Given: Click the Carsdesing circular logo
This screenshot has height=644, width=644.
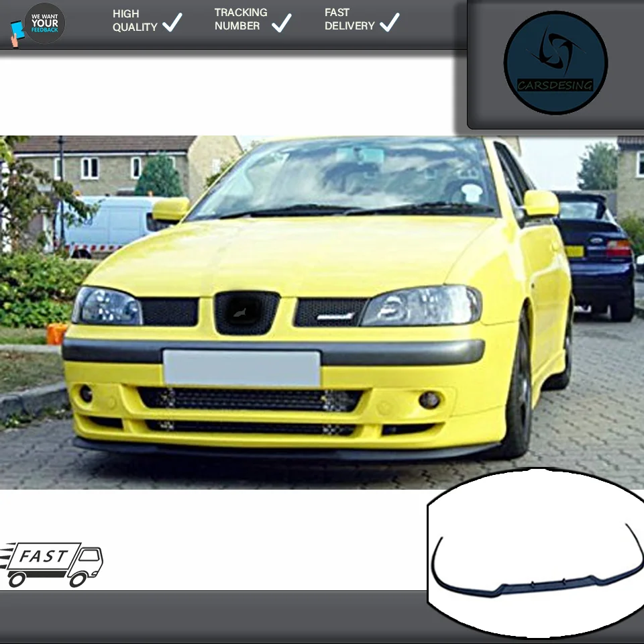Looking at the screenshot, I should click(x=555, y=63).
